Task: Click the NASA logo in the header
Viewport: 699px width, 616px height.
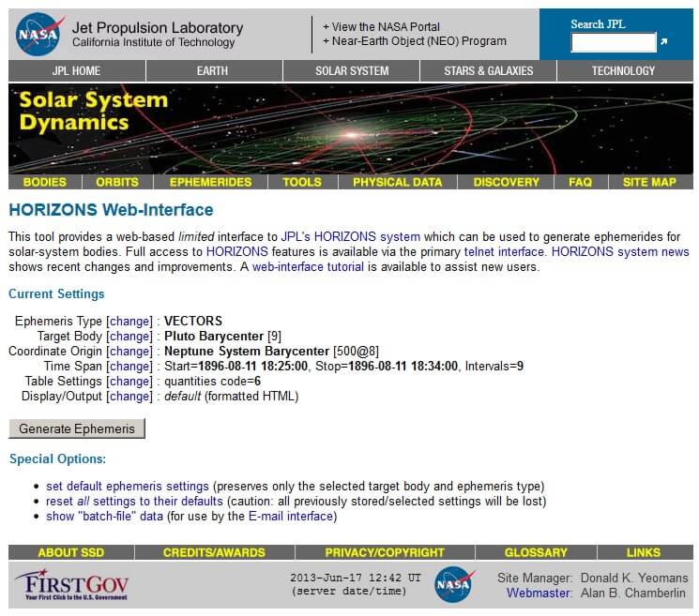Action: pyautogui.click(x=40, y=35)
